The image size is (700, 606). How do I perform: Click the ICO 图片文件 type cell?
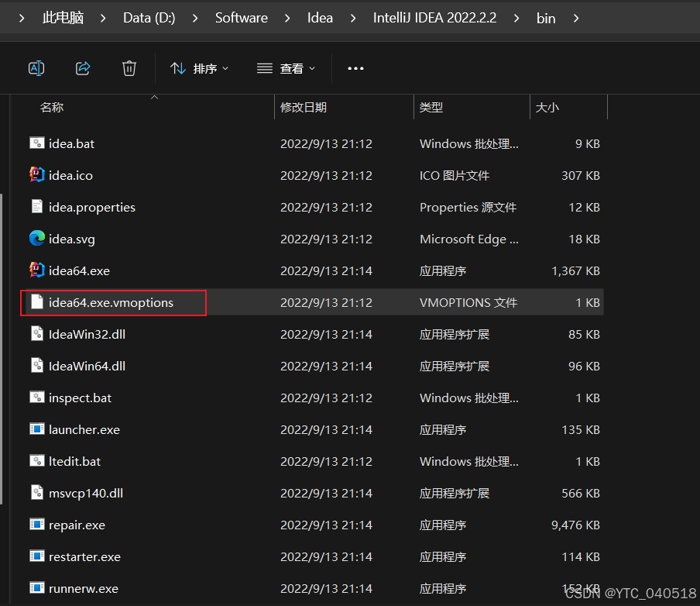point(455,176)
